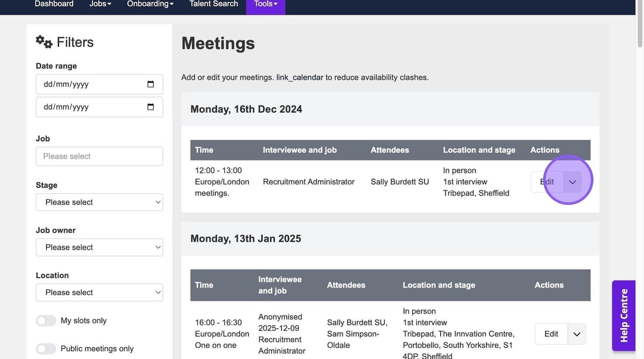Open the Jobs menu

101,4
